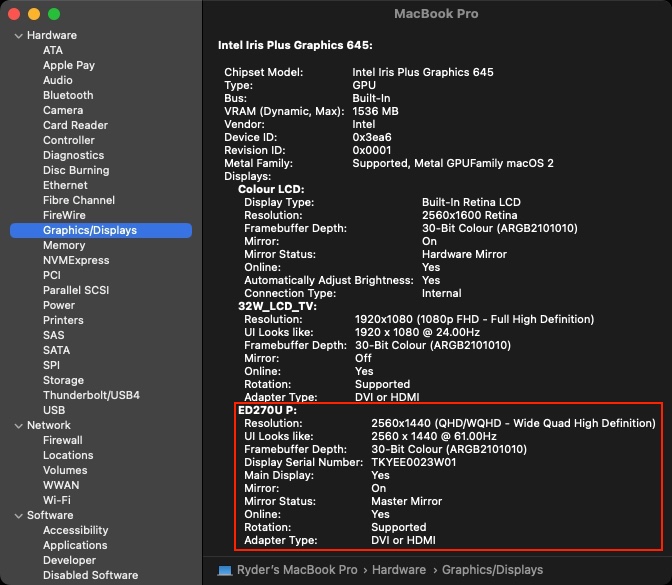Collapse the Software section chevron
Screen dimensions: 672x585
[x=18, y=516]
